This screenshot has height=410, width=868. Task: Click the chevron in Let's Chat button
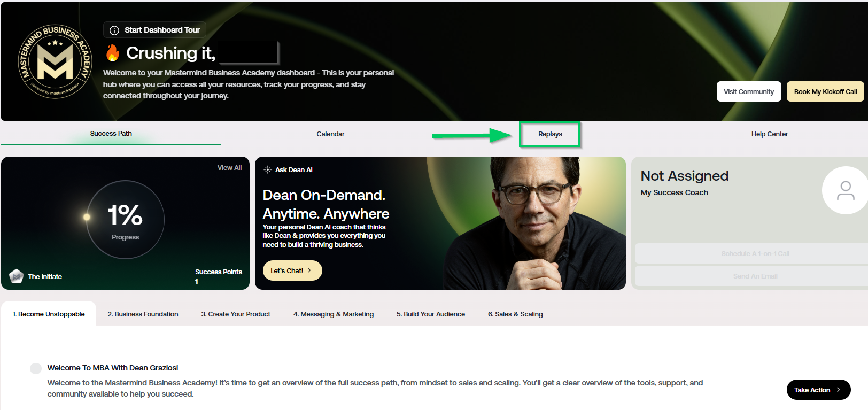[309, 270]
